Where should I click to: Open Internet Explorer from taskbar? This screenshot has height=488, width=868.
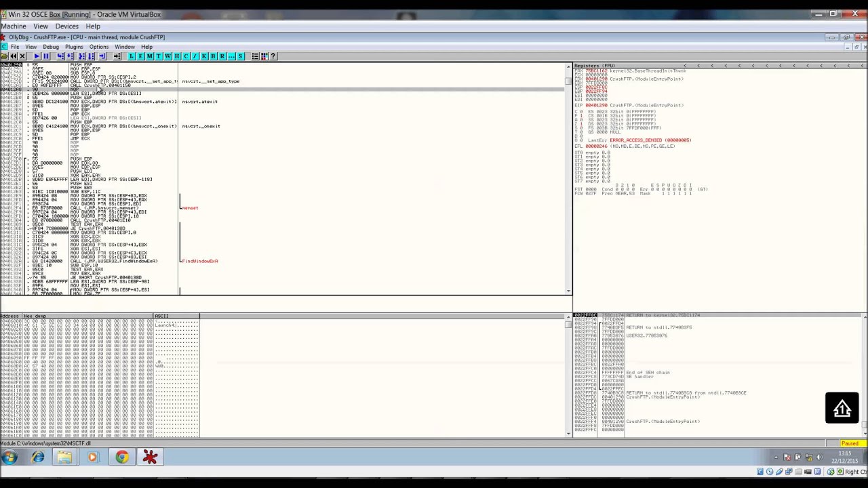point(37,457)
